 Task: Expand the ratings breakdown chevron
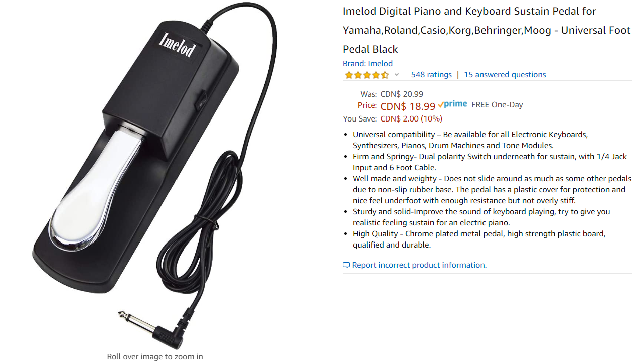click(x=397, y=75)
